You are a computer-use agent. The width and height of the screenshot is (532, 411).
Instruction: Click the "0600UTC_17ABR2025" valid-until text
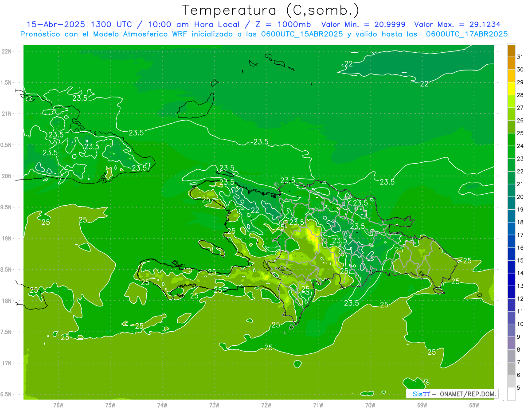pyautogui.click(x=466, y=34)
